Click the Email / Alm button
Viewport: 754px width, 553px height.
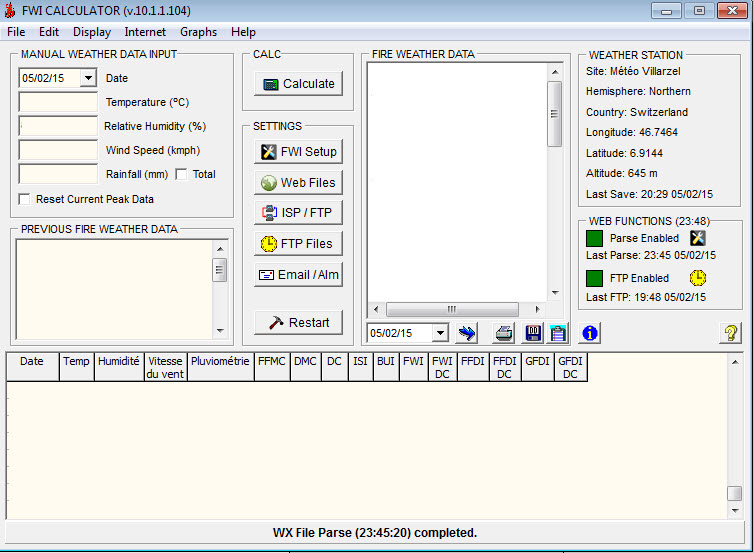(298, 274)
